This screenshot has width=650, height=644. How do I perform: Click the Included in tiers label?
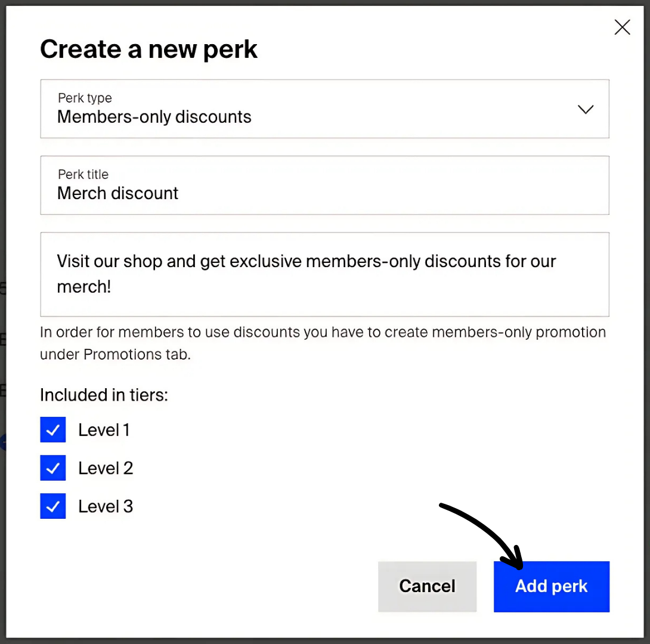[104, 395]
